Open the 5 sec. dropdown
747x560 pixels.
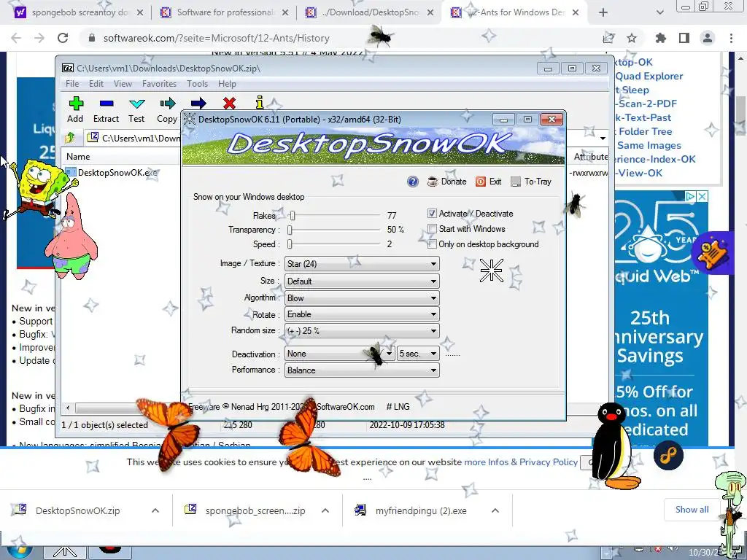418,354
